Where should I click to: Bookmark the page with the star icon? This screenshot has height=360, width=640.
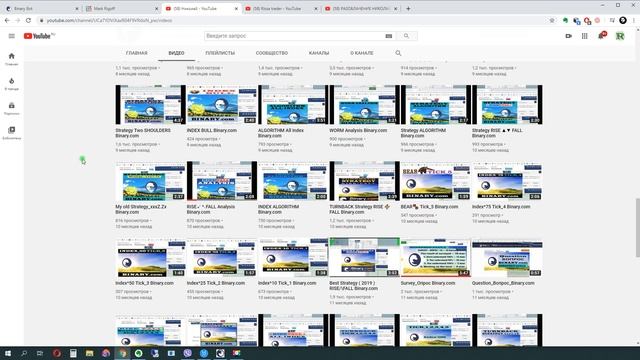[552, 20]
